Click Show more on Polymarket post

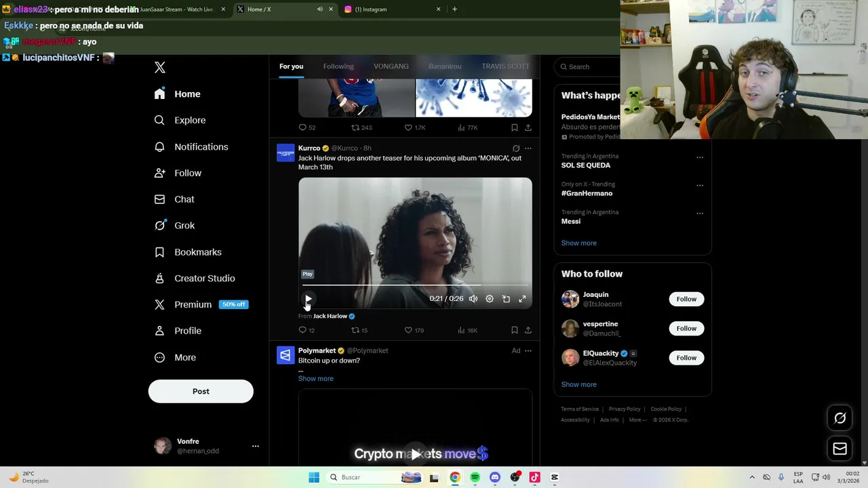click(x=316, y=379)
